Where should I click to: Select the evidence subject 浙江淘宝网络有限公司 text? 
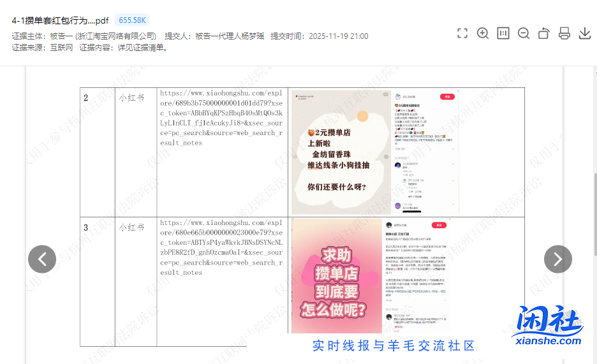click(116, 36)
